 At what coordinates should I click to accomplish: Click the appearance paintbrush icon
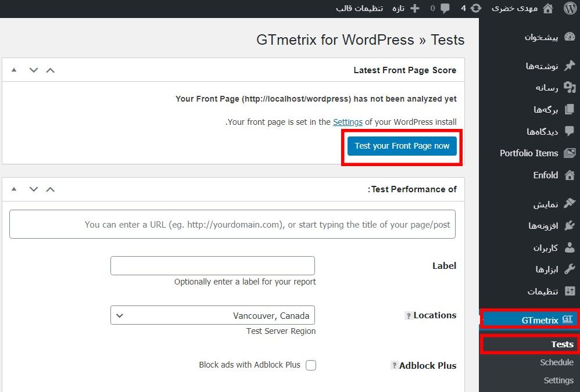pos(570,204)
